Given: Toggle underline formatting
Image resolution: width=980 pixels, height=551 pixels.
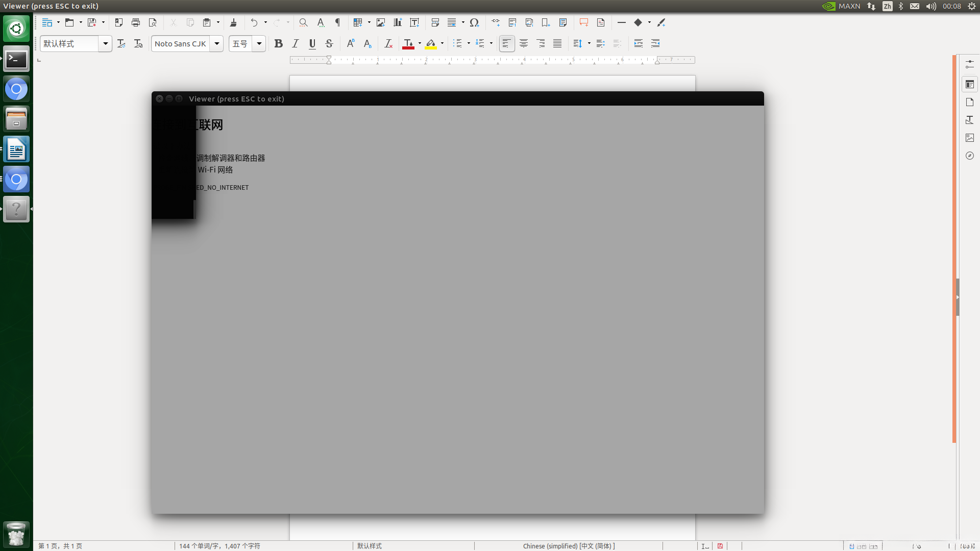Looking at the screenshot, I should click(312, 44).
